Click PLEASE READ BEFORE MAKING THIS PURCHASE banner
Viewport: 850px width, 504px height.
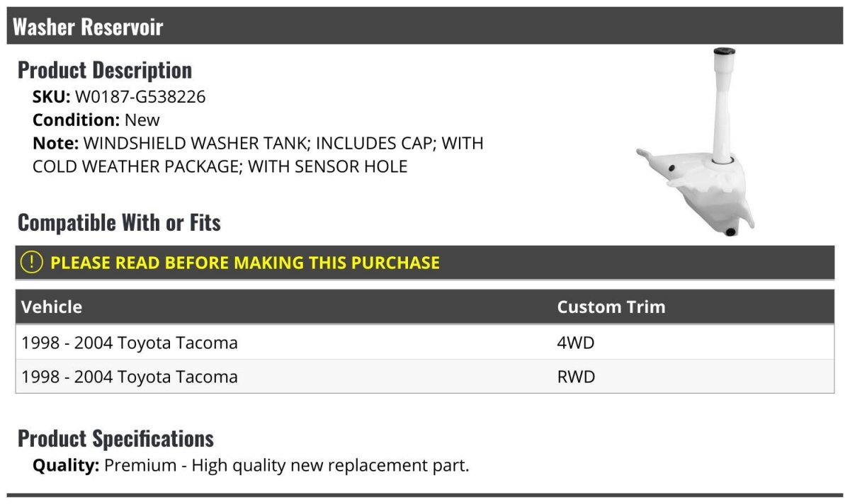pos(425,263)
